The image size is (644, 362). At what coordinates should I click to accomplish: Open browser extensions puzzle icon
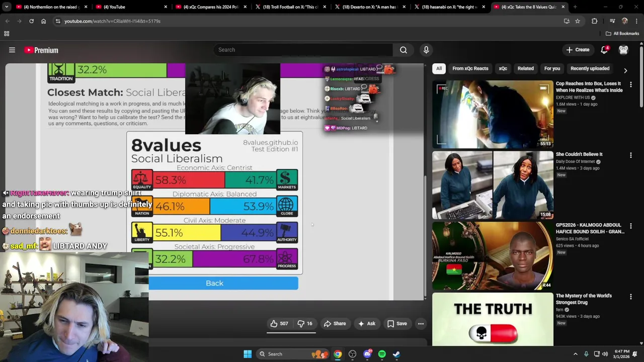tap(595, 21)
